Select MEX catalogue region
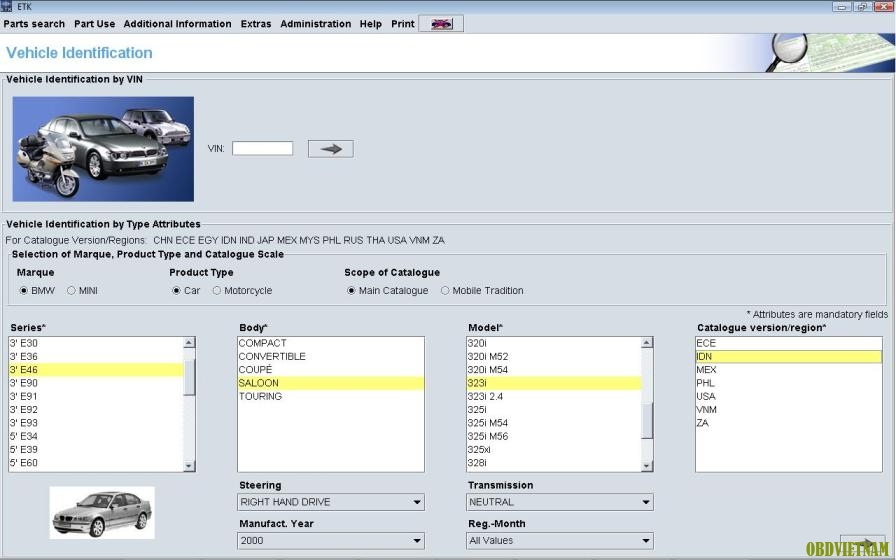Viewport: 896px width, 560px height. pos(789,370)
